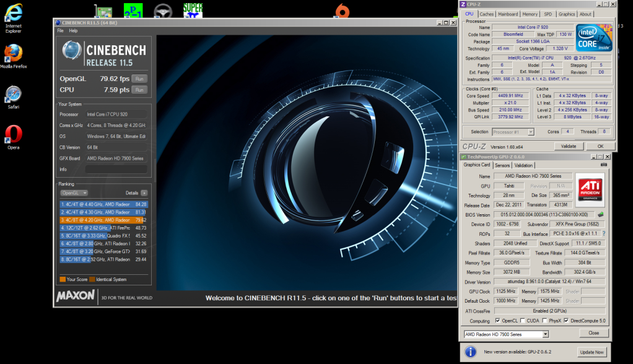
Task: Toggle the CUDA checkbox
Action: click(x=523, y=321)
